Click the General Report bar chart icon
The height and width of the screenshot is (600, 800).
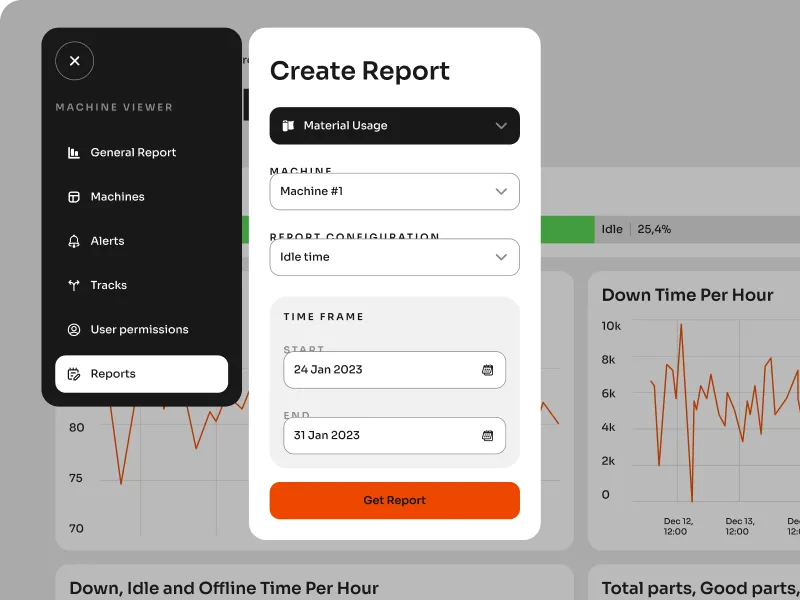point(74,153)
